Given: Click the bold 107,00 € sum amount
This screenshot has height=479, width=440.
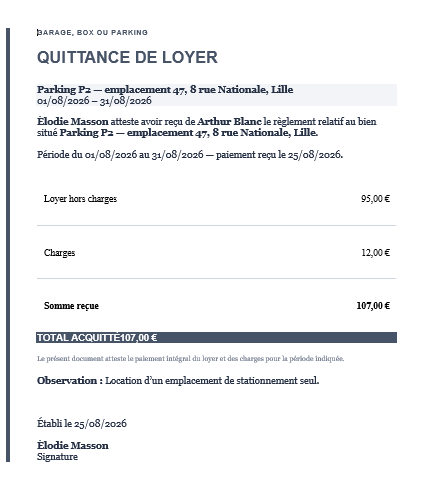Looking at the screenshot, I should (373, 306).
